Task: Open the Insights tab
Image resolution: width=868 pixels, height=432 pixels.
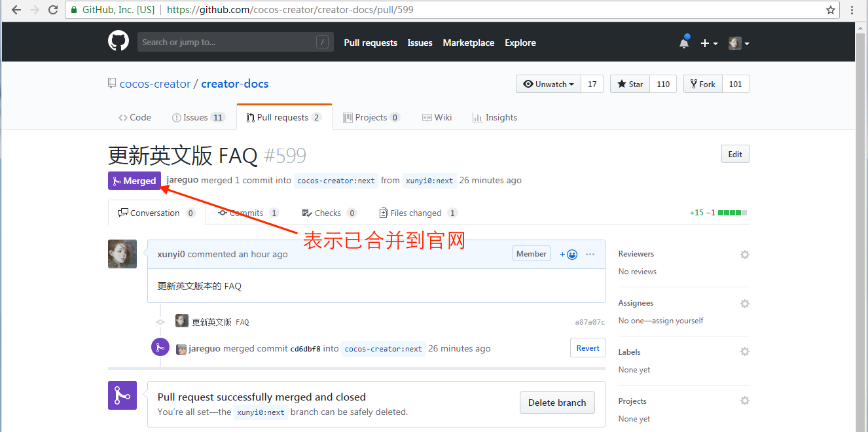Action: point(495,117)
